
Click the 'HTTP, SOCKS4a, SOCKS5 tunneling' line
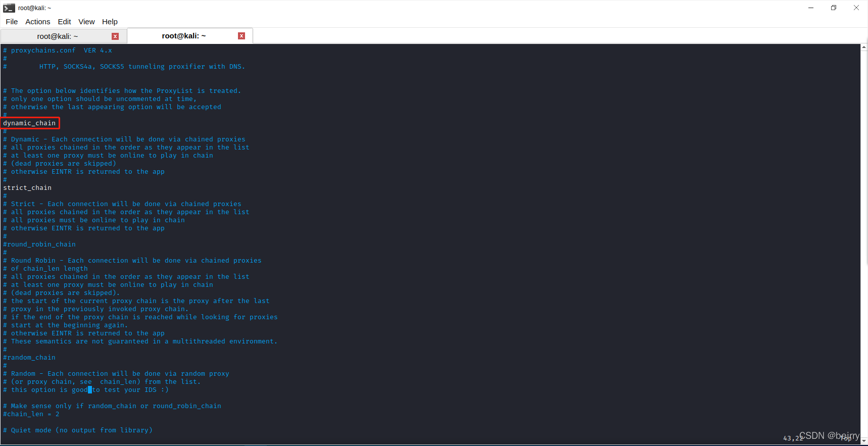point(124,67)
